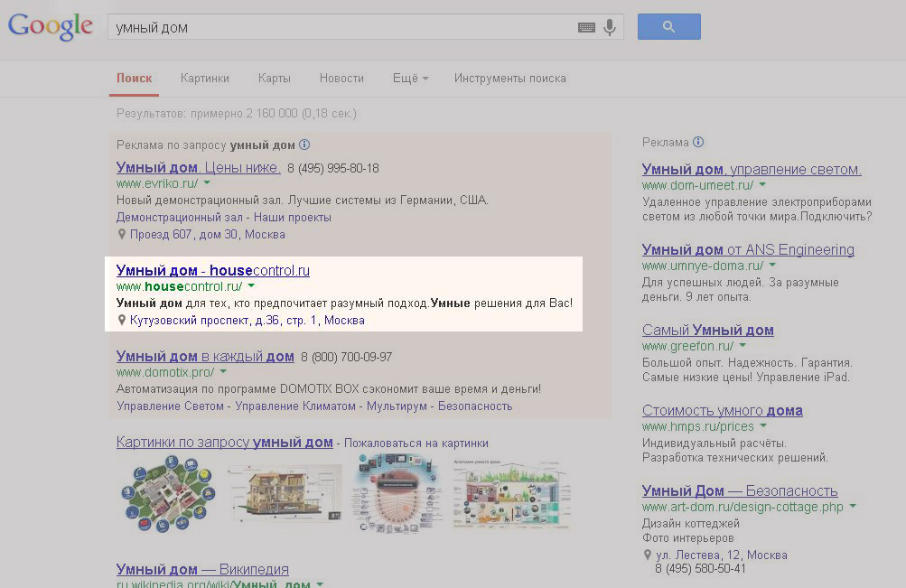Screen dimensions: 906x588
Task: Expand arrow next to www.dom-umeet.ru/
Action: pos(762,185)
